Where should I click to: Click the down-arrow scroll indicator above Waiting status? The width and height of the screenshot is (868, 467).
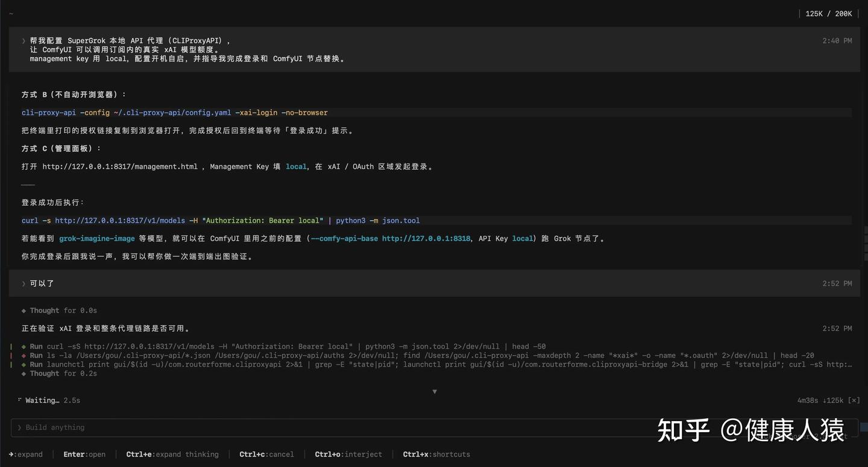(x=435, y=392)
